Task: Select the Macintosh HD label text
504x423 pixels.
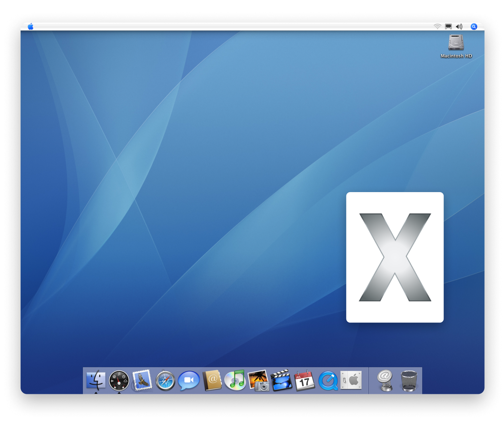Action: pyautogui.click(x=456, y=56)
